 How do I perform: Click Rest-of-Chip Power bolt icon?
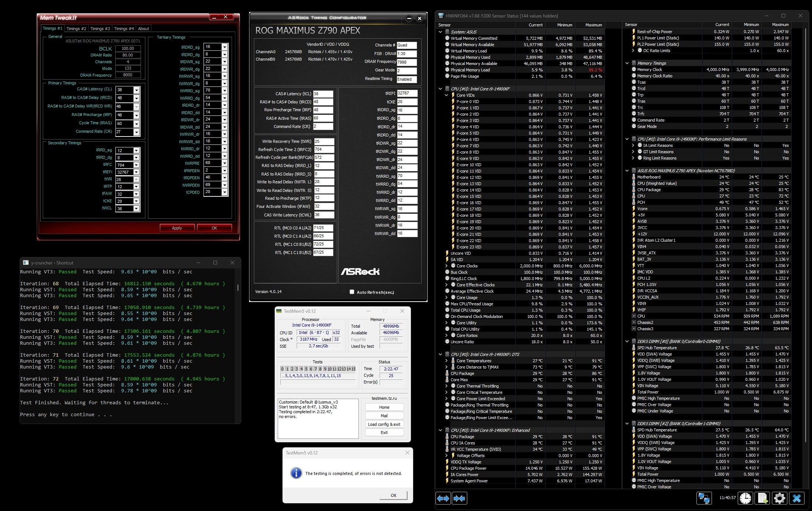(x=634, y=32)
